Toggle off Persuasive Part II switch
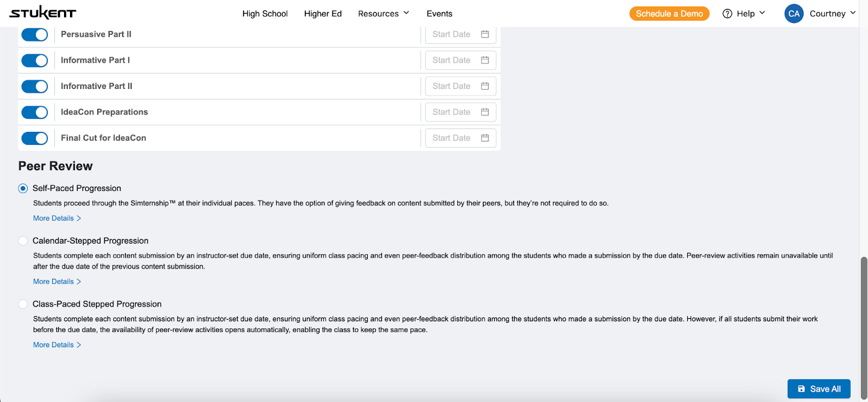Screen dimensions: 868x402 35,34
